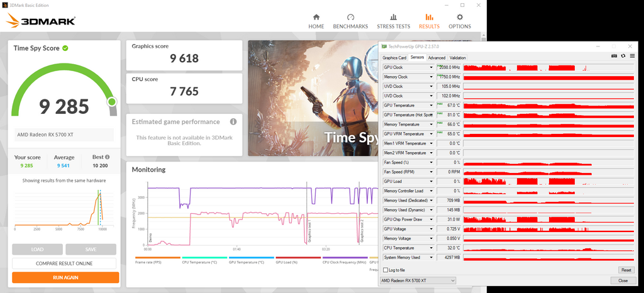The height and width of the screenshot is (293, 644).
Task: Click the CPU Temperature green legend swatch
Action: point(204,258)
